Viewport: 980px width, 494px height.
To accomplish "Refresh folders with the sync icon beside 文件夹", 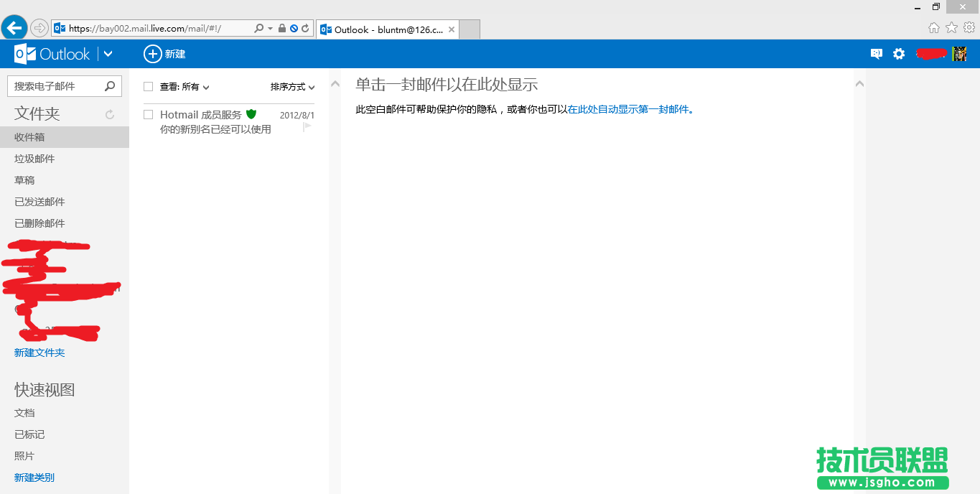I will point(109,113).
